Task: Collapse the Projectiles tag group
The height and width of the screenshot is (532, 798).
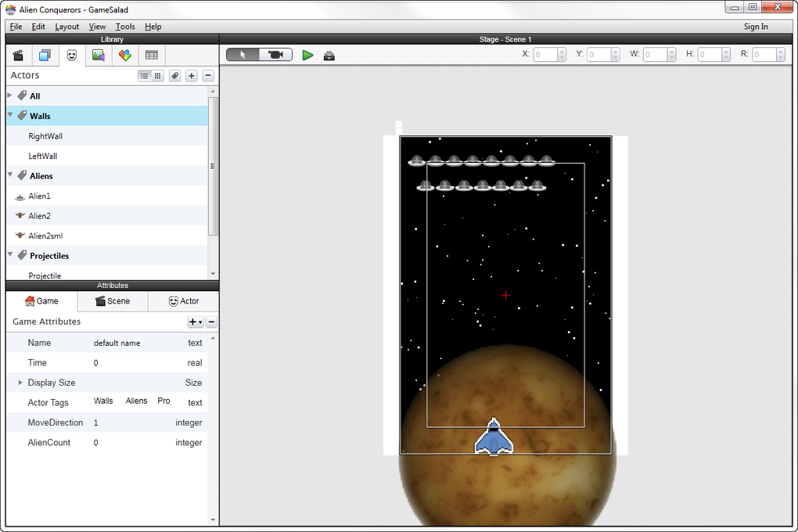Action: (x=10, y=254)
